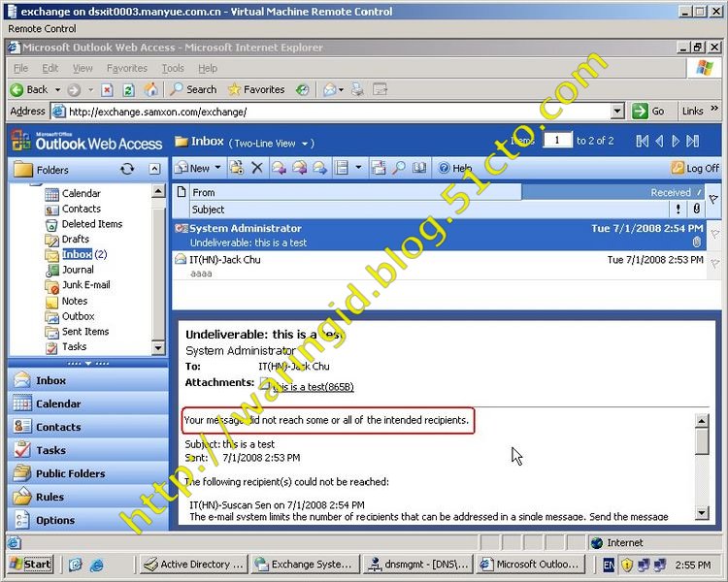Open the Two-Line View dropdown
This screenshot has height=582, width=728.
[x=265, y=143]
